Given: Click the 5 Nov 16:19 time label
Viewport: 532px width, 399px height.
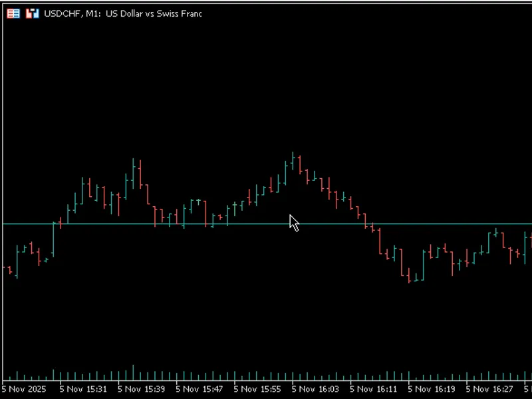Looking at the screenshot, I should click(432, 389).
